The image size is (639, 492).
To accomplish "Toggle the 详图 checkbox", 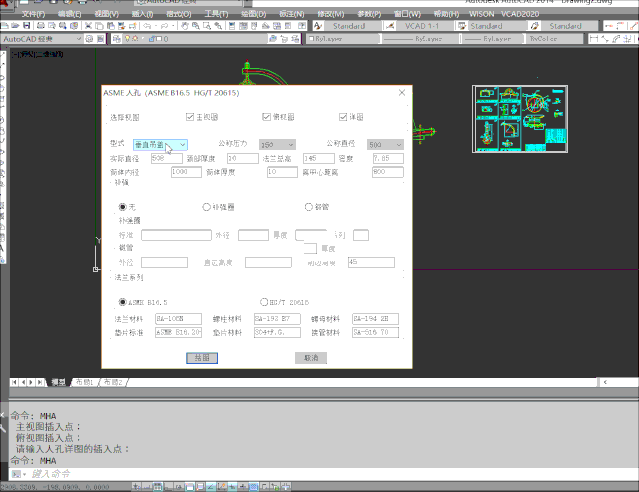I will (x=343, y=118).
